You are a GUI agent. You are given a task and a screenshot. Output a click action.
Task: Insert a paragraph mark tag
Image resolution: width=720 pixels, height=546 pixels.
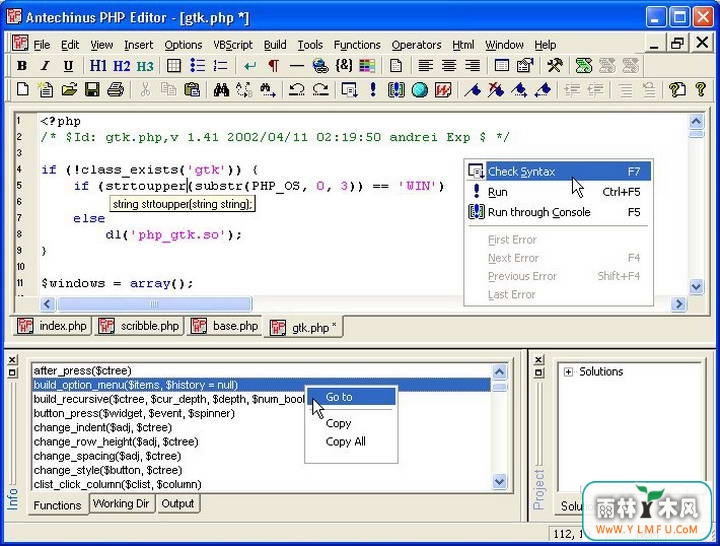click(273, 66)
